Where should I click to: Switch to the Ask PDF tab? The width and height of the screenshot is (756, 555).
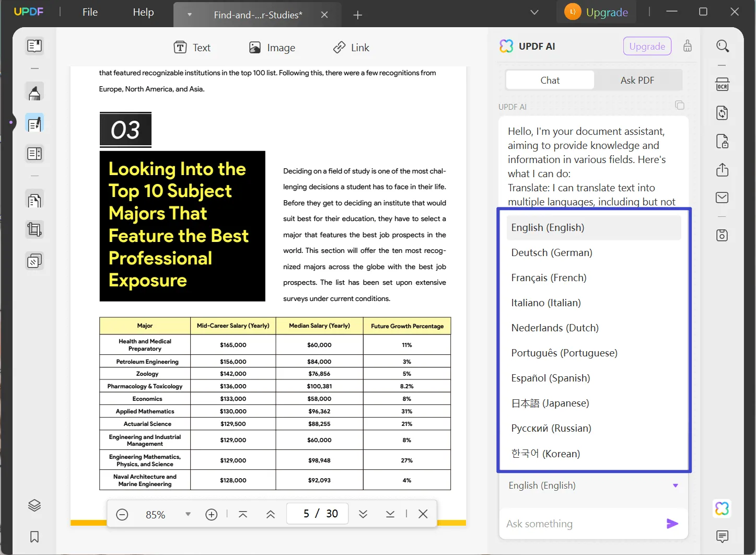pyautogui.click(x=637, y=80)
